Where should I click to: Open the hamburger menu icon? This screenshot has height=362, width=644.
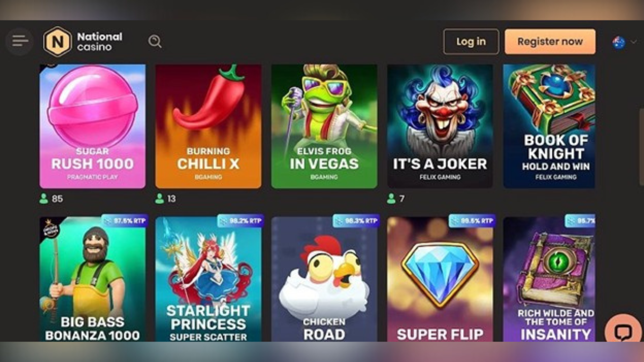pos(20,41)
